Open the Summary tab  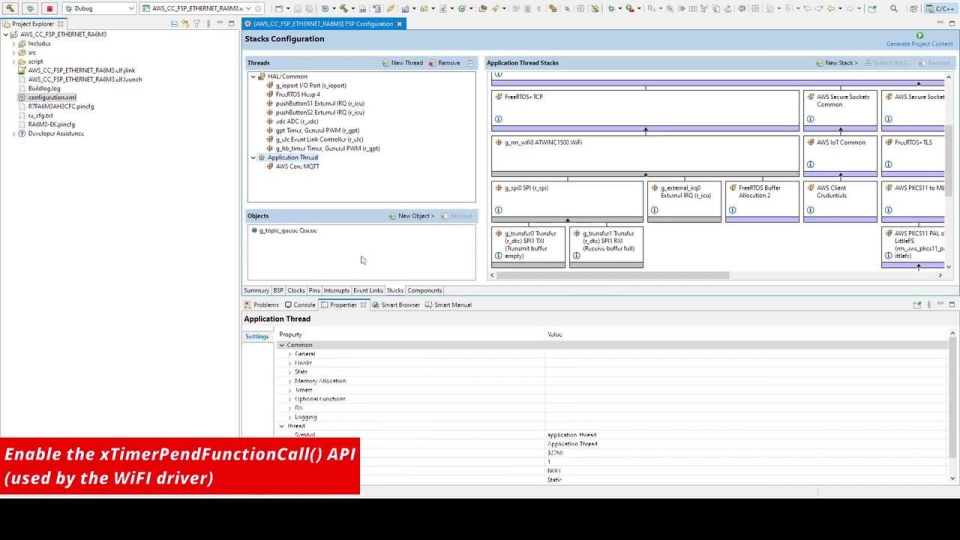pos(256,291)
